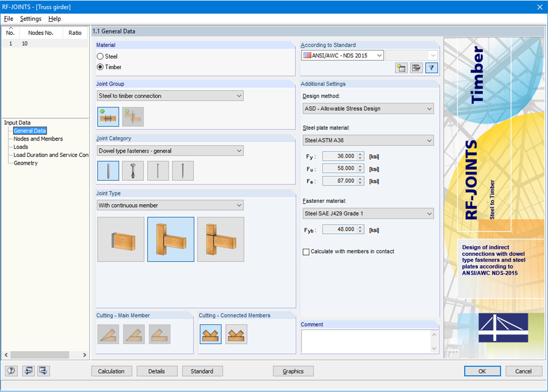Screen dimensions: 548x392
Task: Select the dowel fastener type icon
Action: [108, 170]
